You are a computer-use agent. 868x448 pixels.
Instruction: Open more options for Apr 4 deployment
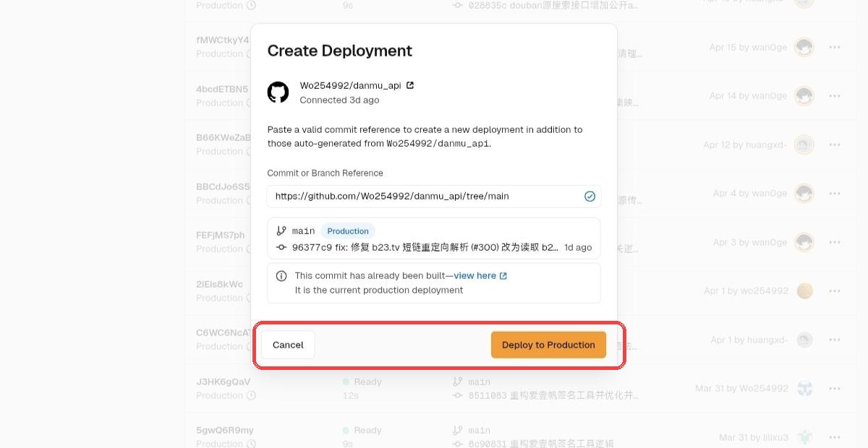tap(835, 194)
